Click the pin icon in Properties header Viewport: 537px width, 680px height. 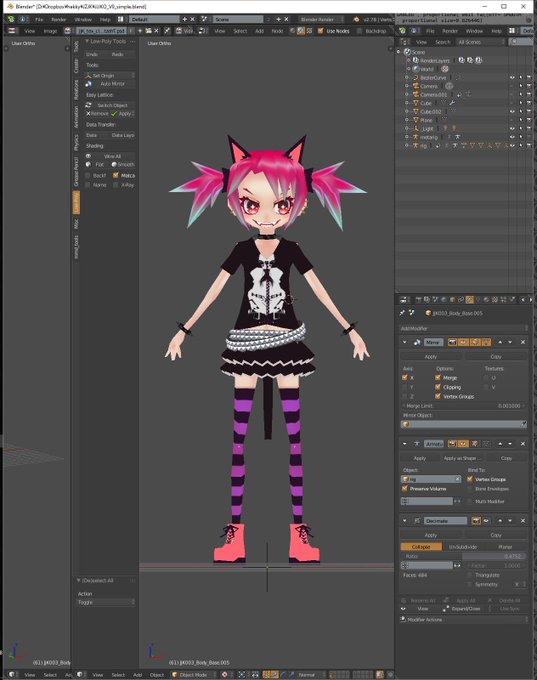pyautogui.click(x=402, y=313)
